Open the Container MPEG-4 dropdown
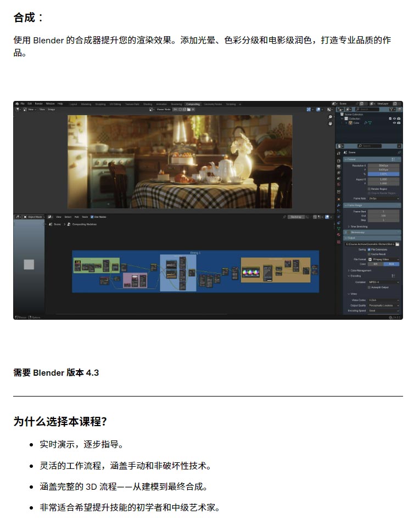The width and height of the screenshot is (414, 532). tap(383, 282)
